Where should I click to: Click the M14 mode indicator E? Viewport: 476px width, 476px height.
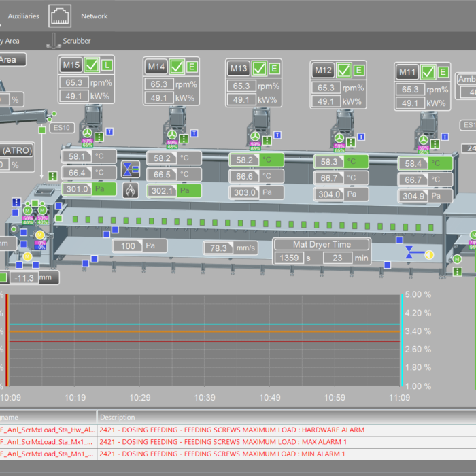click(192, 67)
